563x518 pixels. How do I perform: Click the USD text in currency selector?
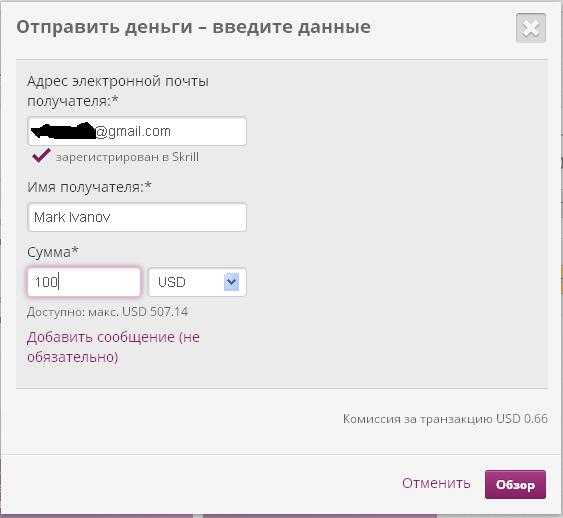click(x=172, y=282)
